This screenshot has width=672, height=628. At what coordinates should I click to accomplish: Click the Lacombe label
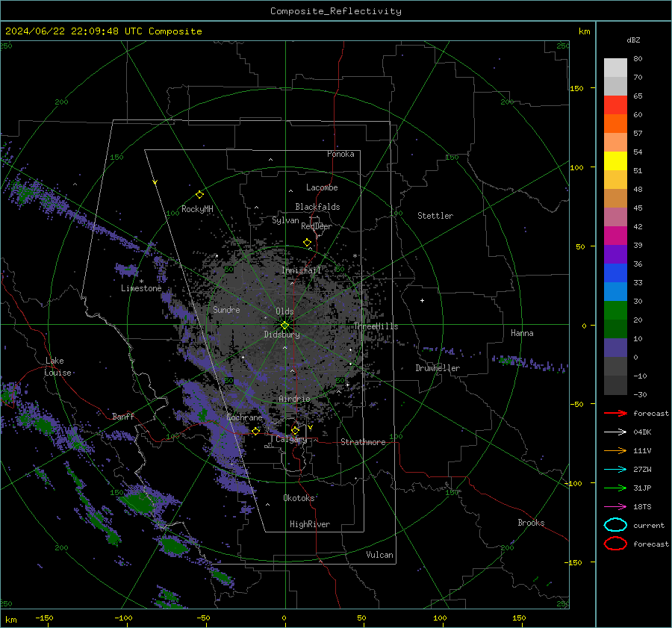pos(322,187)
